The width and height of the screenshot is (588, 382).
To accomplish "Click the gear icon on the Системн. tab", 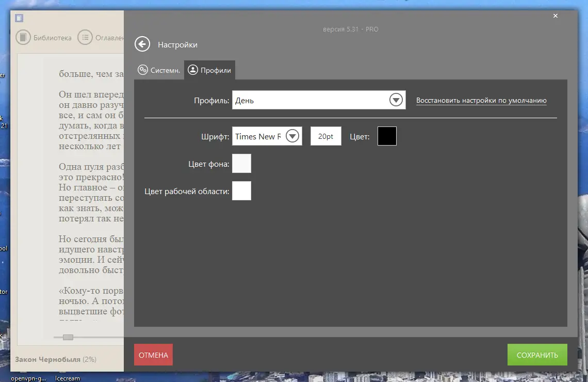I will click(x=143, y=70).
